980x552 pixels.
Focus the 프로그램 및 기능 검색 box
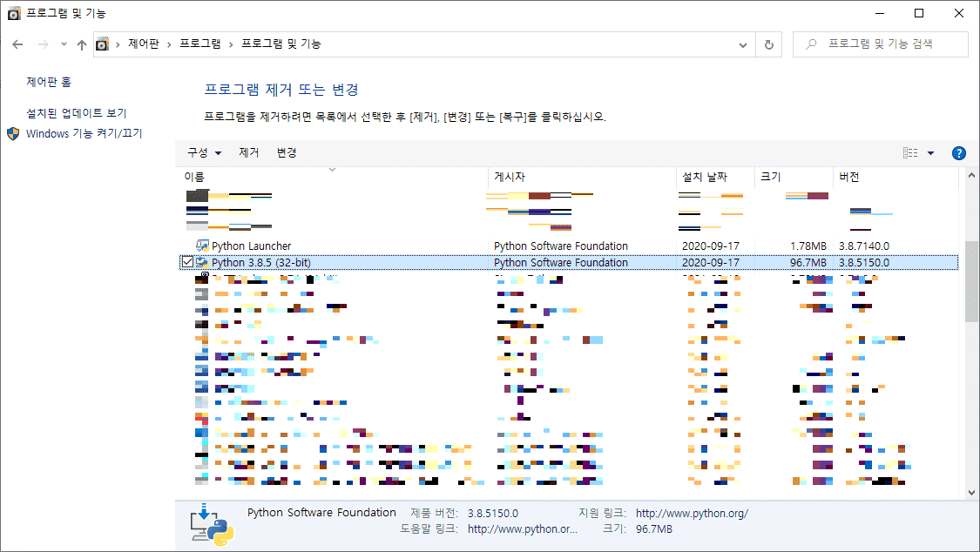pyautogui.click(x=880, y=44)
